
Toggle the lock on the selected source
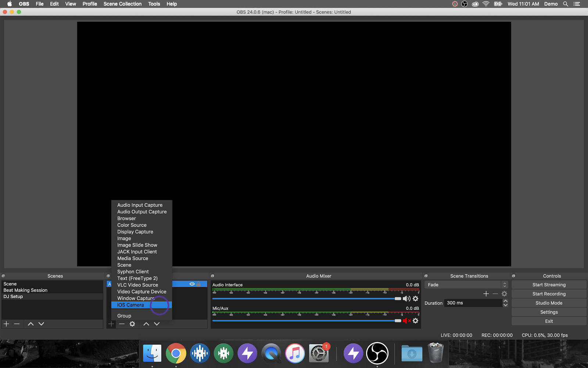(x=198, y=284)
